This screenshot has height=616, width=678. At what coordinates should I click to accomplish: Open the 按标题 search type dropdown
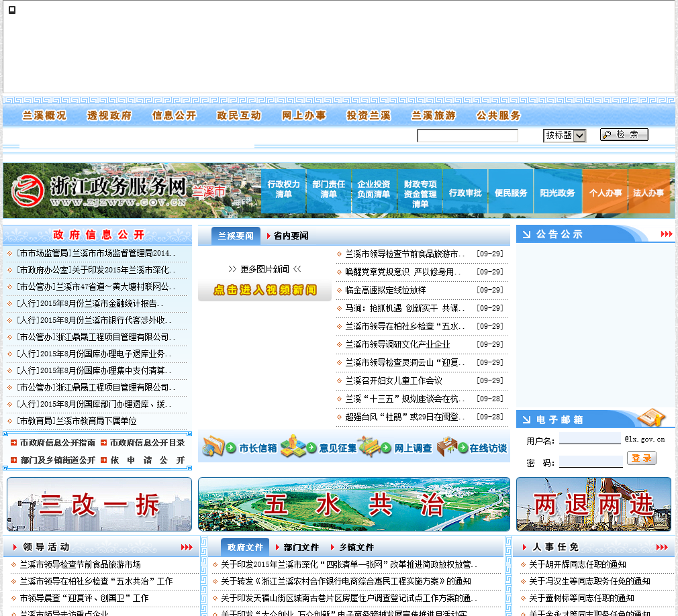point(565,136)
